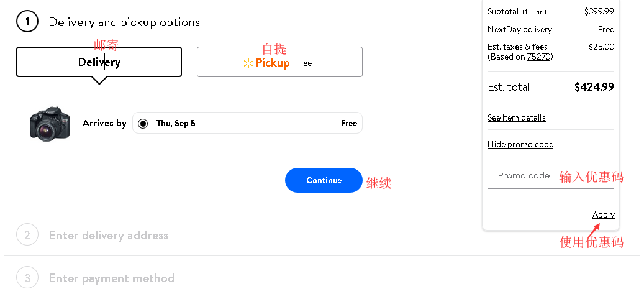Click Apply to use the promo code
Screen dimensions: 644x294
[x=603, y=214]
